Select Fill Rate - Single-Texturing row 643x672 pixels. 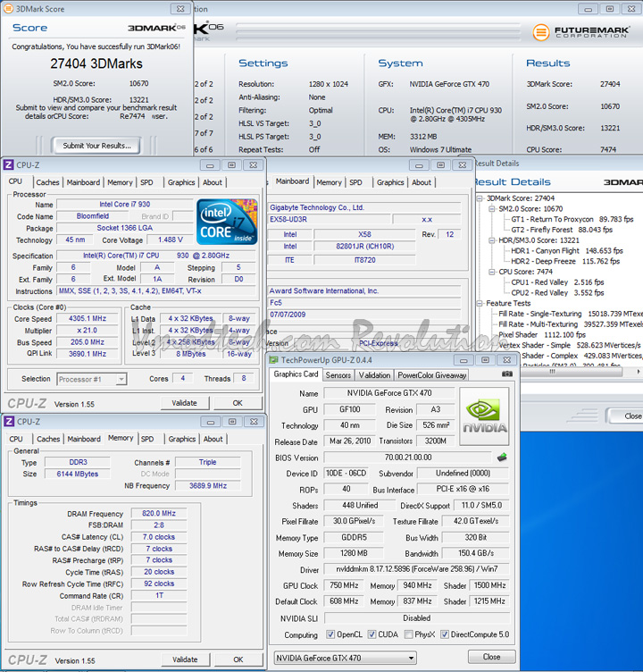[571, 314]
